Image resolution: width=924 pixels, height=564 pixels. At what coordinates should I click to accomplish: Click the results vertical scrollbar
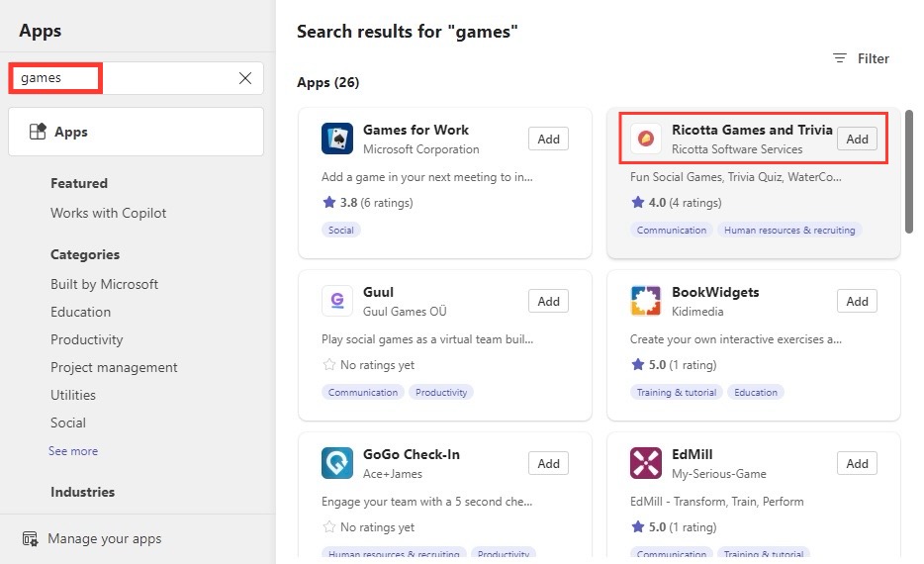[x=909, y=171]
